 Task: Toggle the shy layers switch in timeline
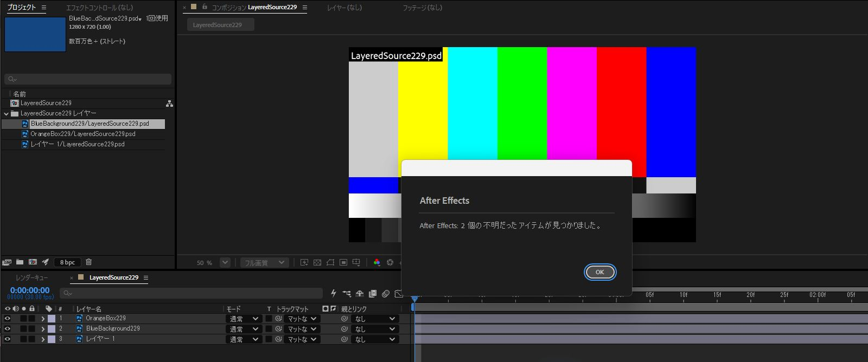click(x=360, y=294)
